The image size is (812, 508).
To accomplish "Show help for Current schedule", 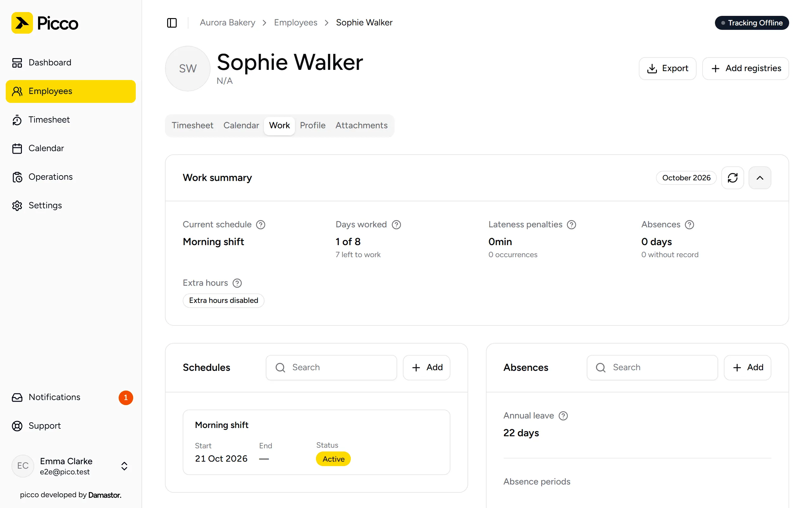I will [261, 225].
